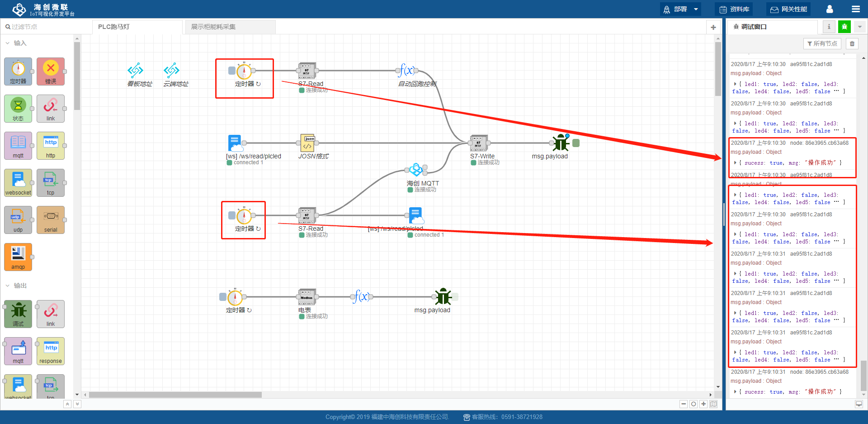Open the 部署 deploy dropdown arrow
Image resolution: width=868 pixels, height=424 pixels.
[x=696, y=9]
